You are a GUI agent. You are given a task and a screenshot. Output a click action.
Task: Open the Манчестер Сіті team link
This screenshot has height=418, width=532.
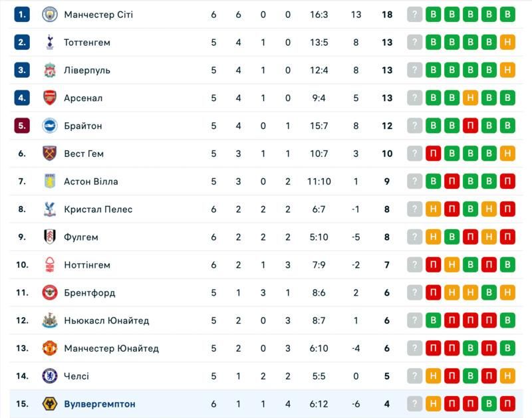pyautogui.click(x=98, y=15)
